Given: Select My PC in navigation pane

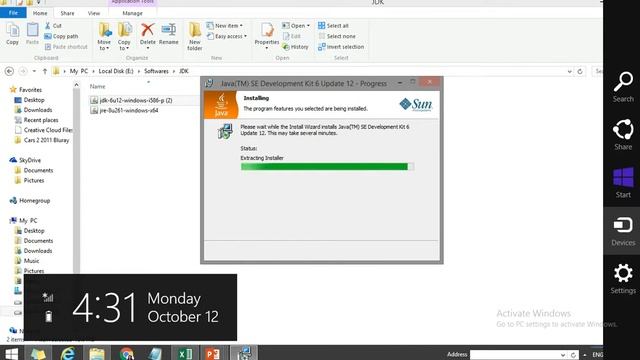Looking at the screenshot, I should (24, 220).
